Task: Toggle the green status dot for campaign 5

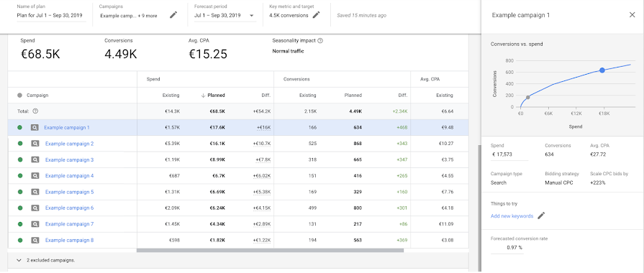Action: pyautogui.click(x=19, y=192)
